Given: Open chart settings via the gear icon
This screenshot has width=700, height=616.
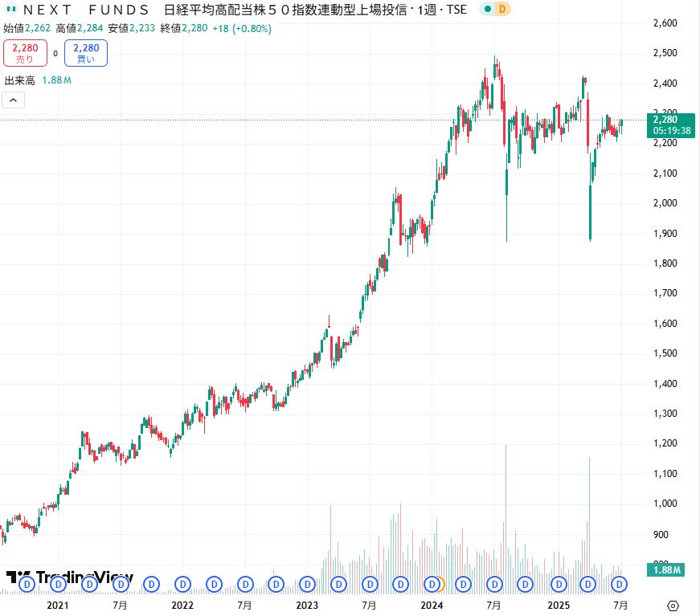Looking at the screenshot, I should coord(673,605).
